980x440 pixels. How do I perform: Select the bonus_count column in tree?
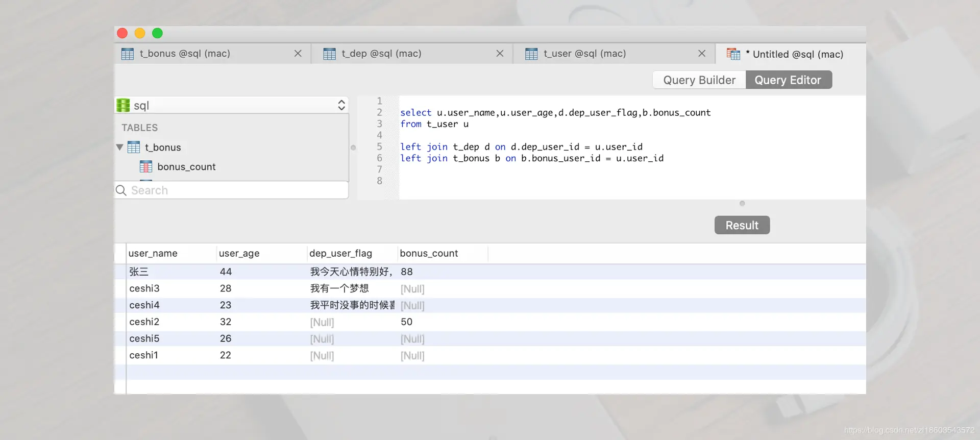click(x=186, y=167)
